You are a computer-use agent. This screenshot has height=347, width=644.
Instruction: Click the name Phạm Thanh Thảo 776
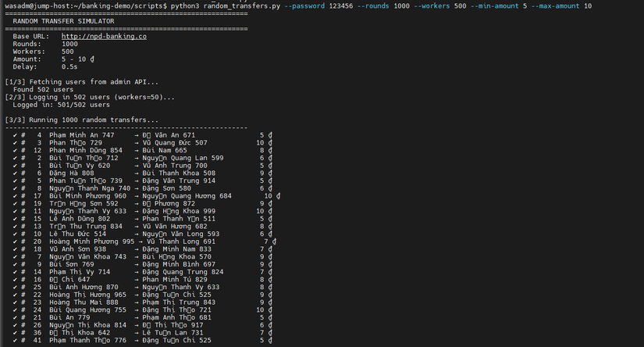tap(88, 341)
